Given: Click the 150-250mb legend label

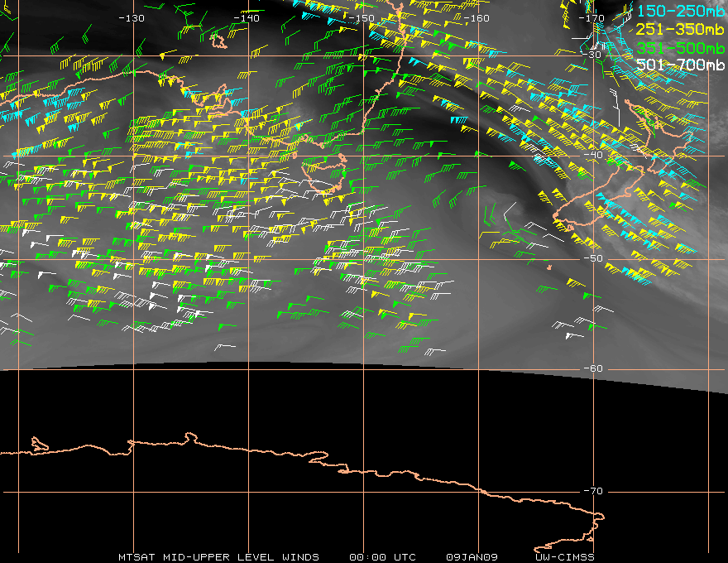Looking at the screenshot, I should pos(680,11).
